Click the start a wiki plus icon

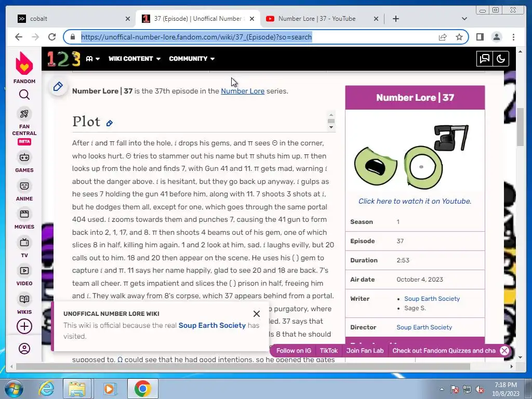24,326
